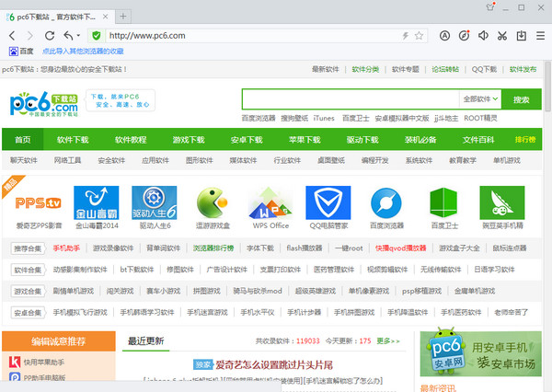
Task: Click the 豌豆荚手机精灵 app icon
Action: point(502,202)
